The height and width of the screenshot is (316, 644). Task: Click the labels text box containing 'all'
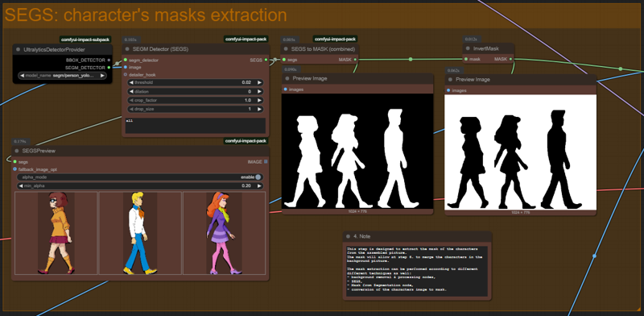point(196,126)
